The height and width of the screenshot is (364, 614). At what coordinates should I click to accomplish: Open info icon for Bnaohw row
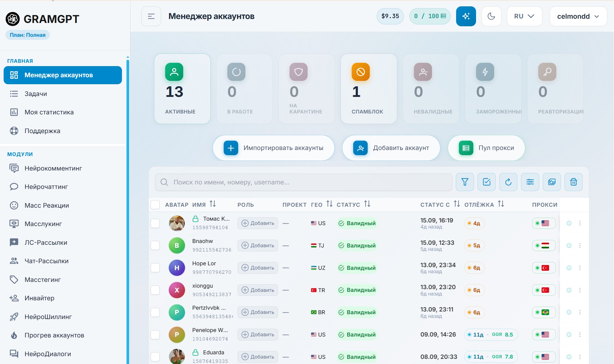click(569, 246)
